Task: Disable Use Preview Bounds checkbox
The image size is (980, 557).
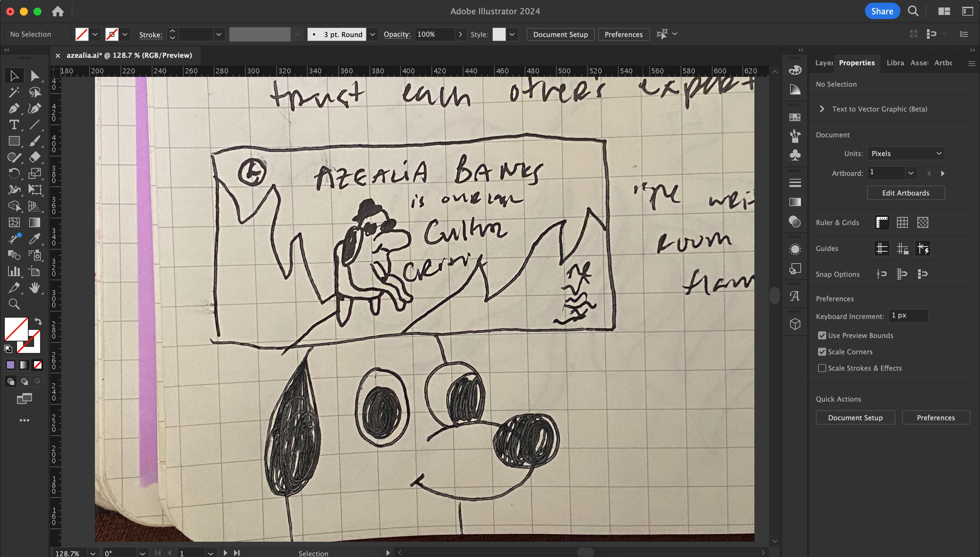Action: coord(822,336)
